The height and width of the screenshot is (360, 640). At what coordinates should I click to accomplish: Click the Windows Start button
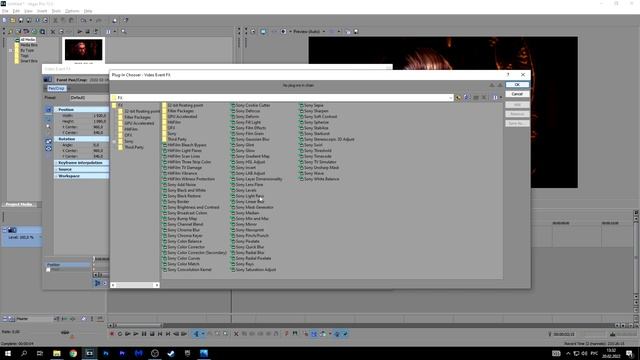coord(8,353)
